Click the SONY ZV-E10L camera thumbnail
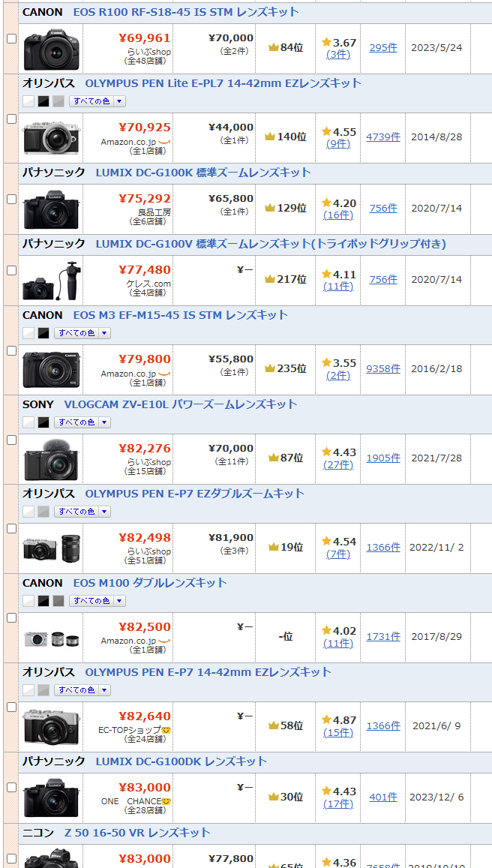The image size is (492, 868). (51, 459)
